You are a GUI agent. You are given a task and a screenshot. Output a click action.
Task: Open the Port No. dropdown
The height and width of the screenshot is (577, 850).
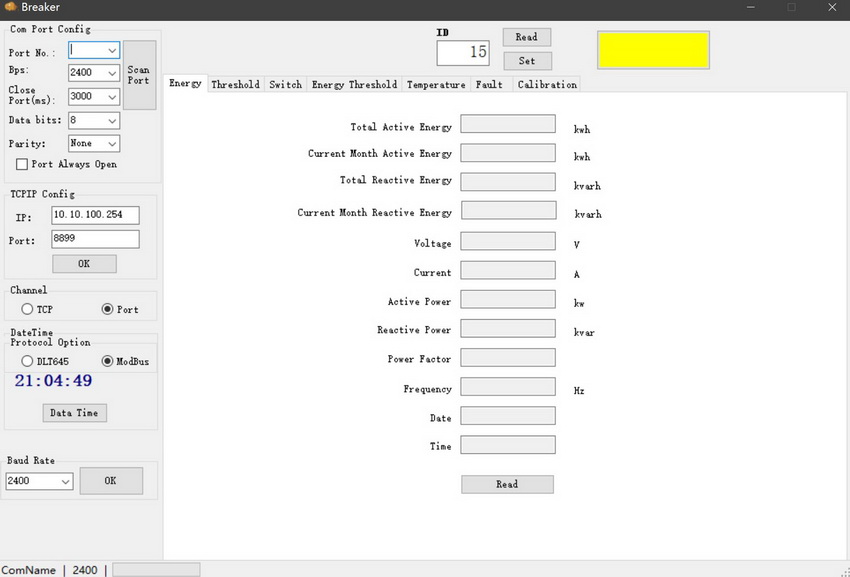(111, 50)
